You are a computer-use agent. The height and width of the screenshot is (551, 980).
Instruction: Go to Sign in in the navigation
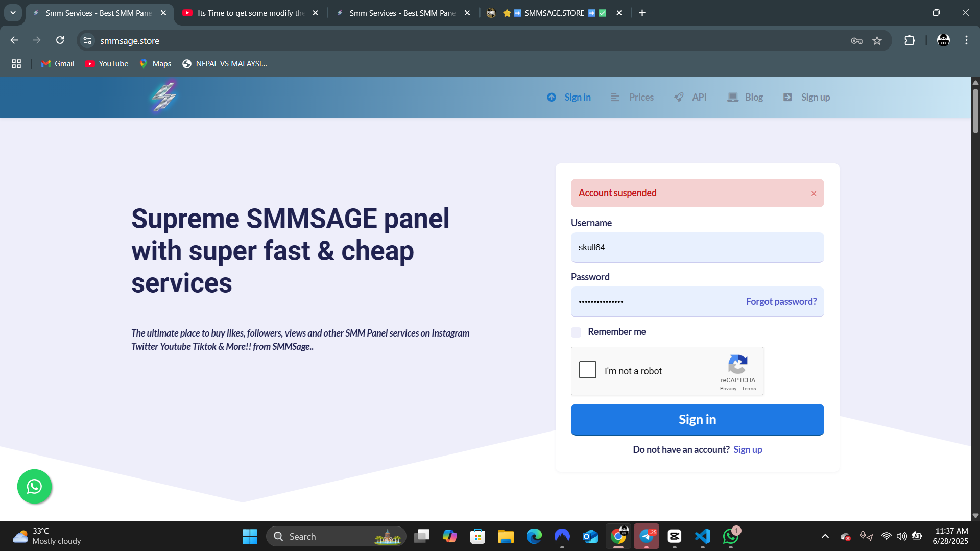(569, 97)
